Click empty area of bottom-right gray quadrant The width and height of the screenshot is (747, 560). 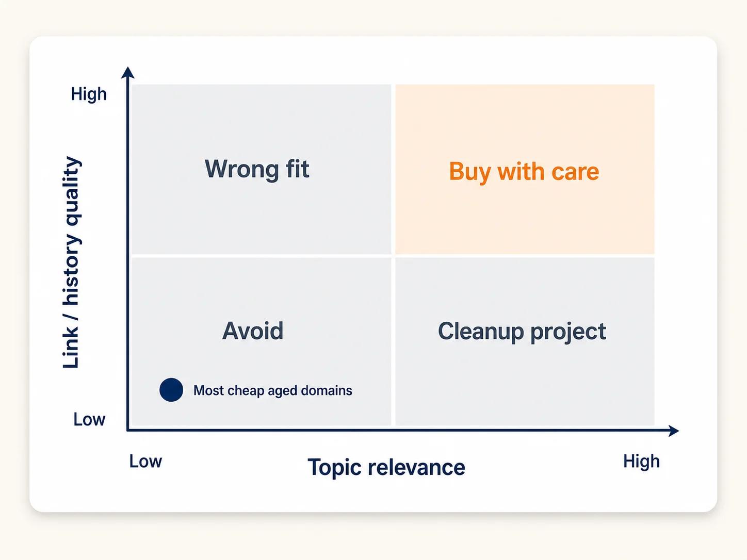click(x=525, y=392)
